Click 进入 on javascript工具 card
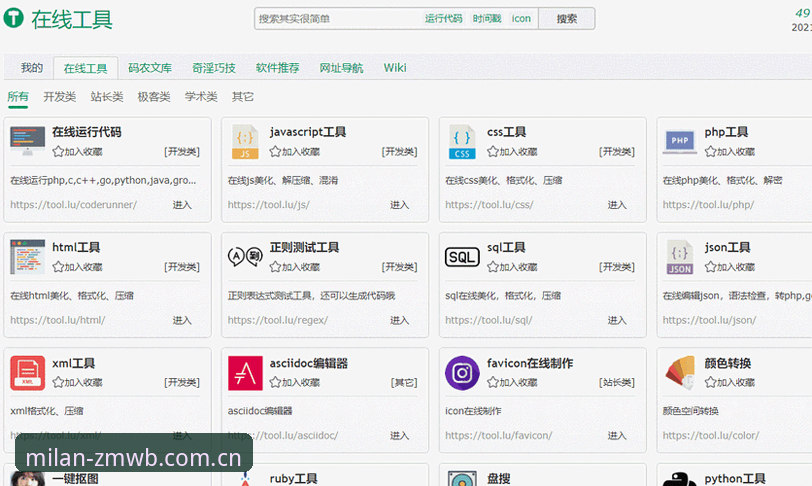Screen dimensions: 812x486 399,205
